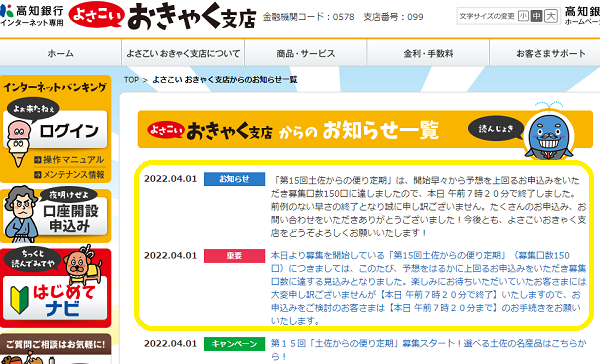Click the ログイン banner button
The width and height of the screenshot is (600, 364).
[x=55, y=129]
